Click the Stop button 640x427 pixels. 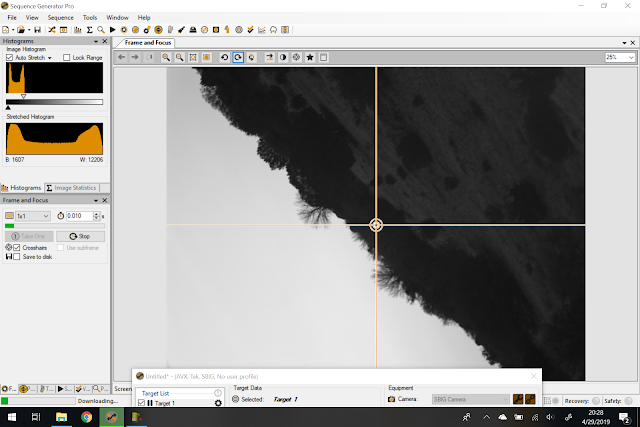coord(80,236)
